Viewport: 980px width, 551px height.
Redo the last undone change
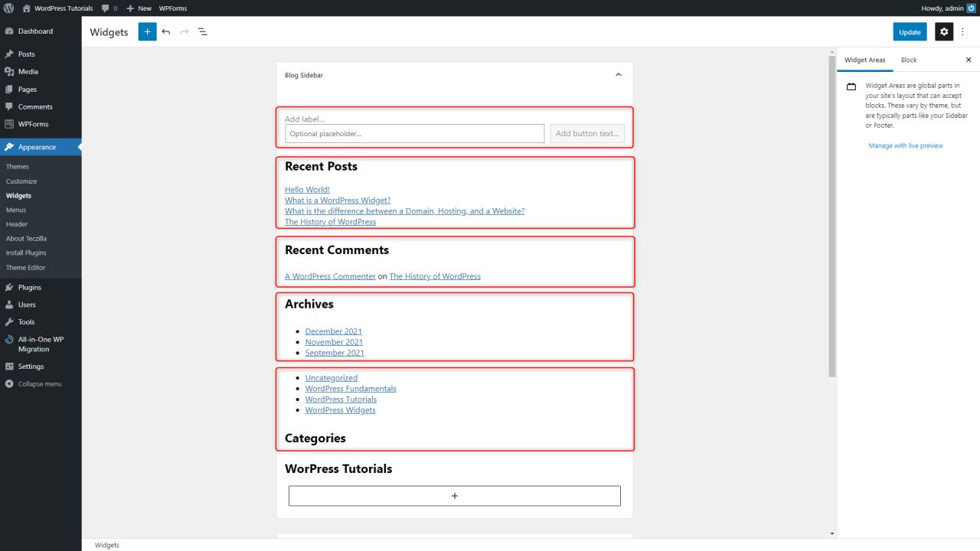[184, 31]
